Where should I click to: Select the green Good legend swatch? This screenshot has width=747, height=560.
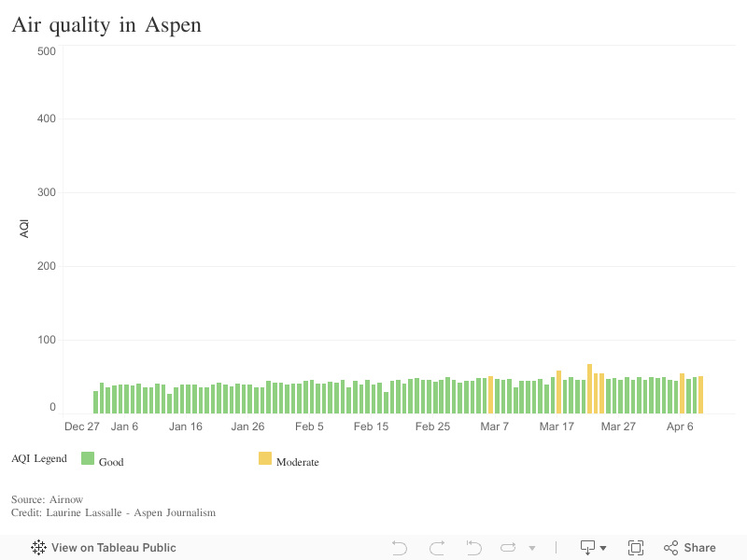pyautogui.click(x=89, y=458)
